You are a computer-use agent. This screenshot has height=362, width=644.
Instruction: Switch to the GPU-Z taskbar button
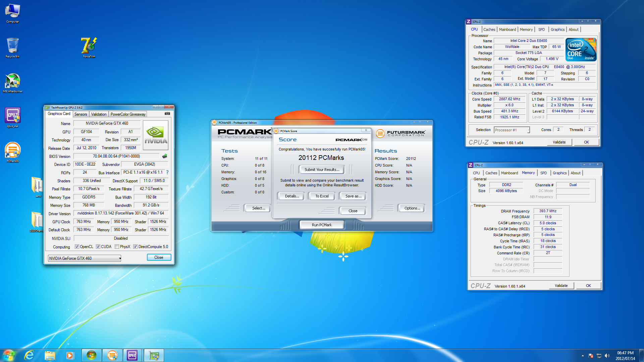(x=154, y=355)
